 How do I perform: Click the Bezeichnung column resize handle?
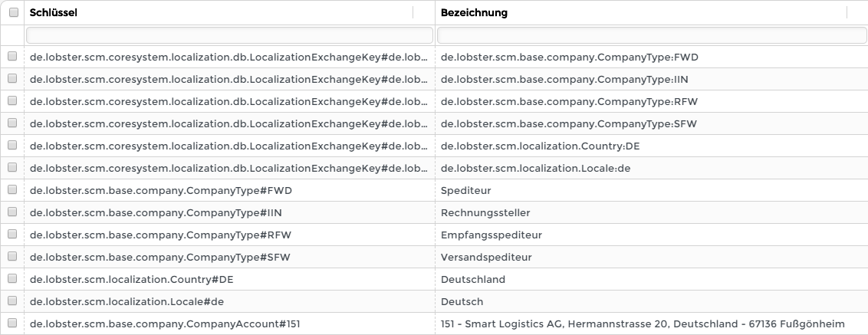coord(848,12)
